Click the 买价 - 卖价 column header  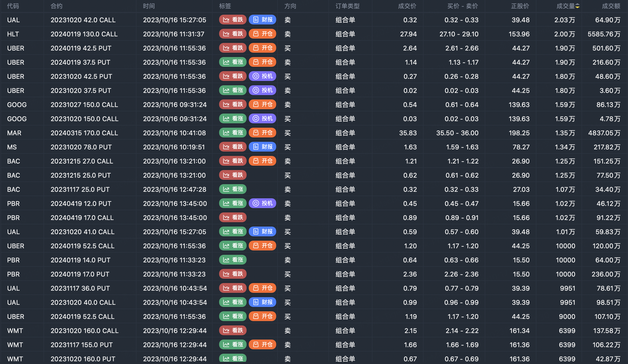point(463,6)
